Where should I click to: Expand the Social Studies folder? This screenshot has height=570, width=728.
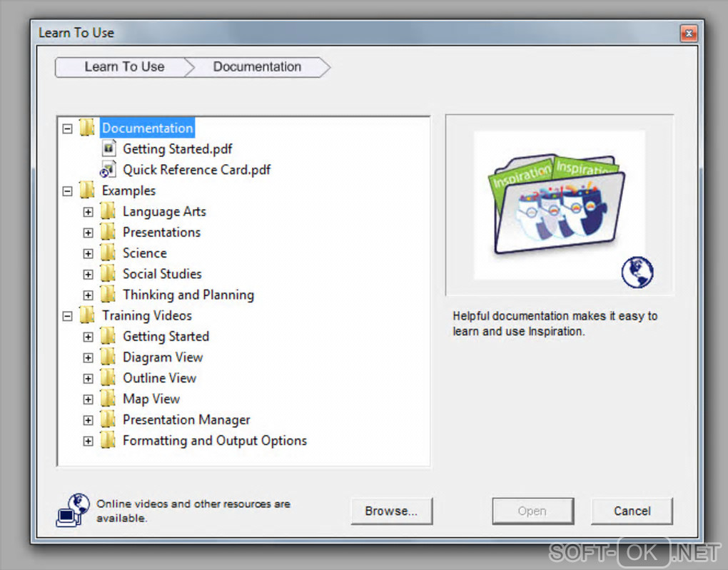tap(88, 275)
